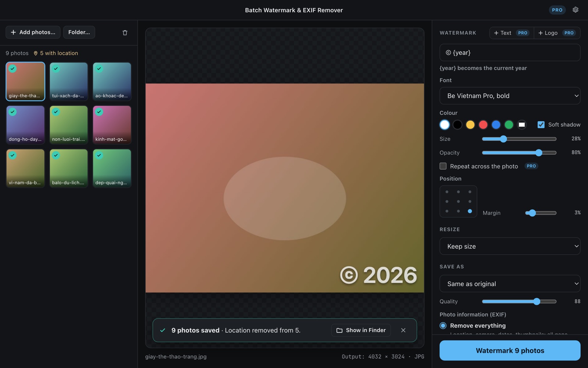Dismiss the photos saved notification

point(403,330)
